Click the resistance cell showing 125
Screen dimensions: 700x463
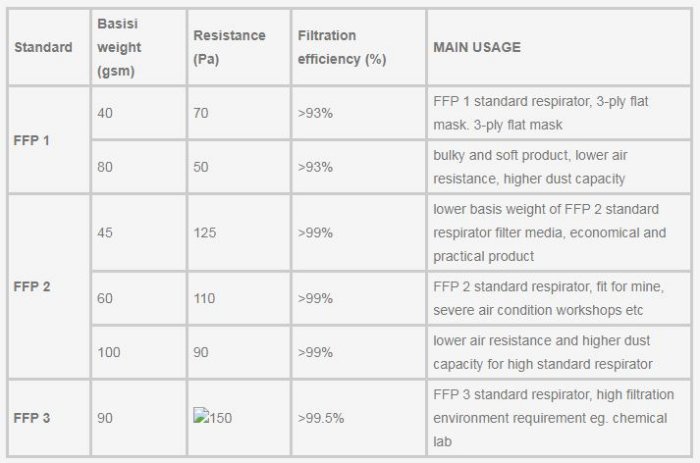pyautogui.click(x=205, y=232)
